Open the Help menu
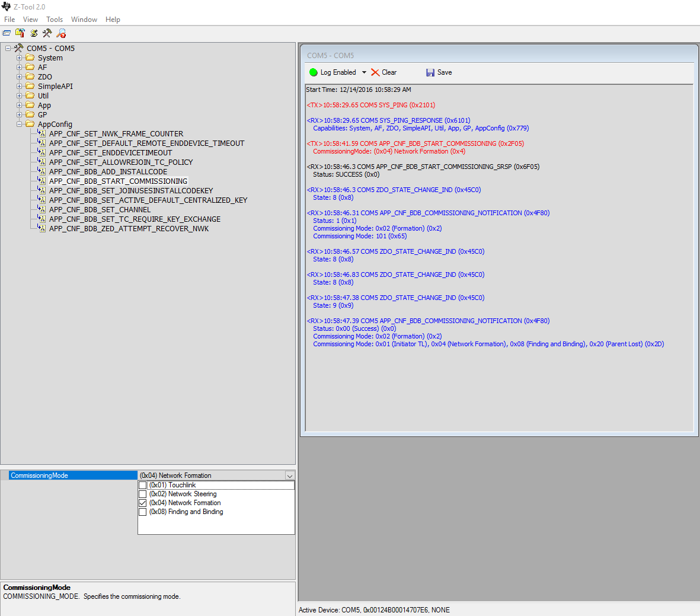700x616 pixels. point(113,19)
